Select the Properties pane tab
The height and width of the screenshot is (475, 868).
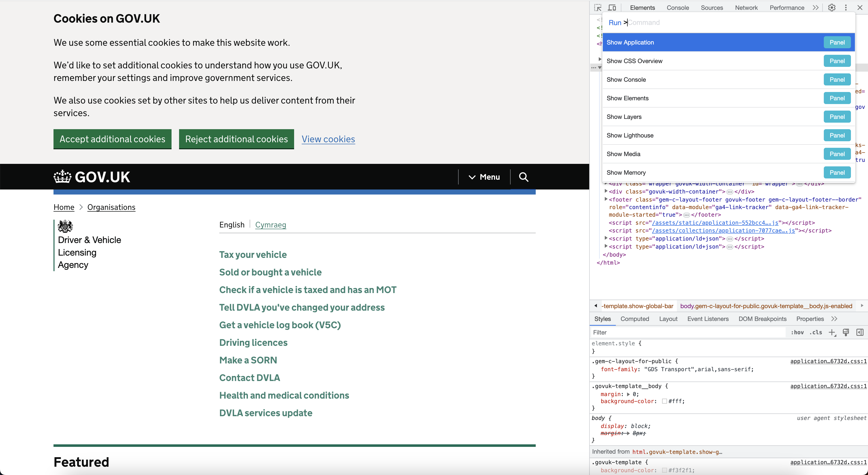pyautogui.click(x=810, y=319)
